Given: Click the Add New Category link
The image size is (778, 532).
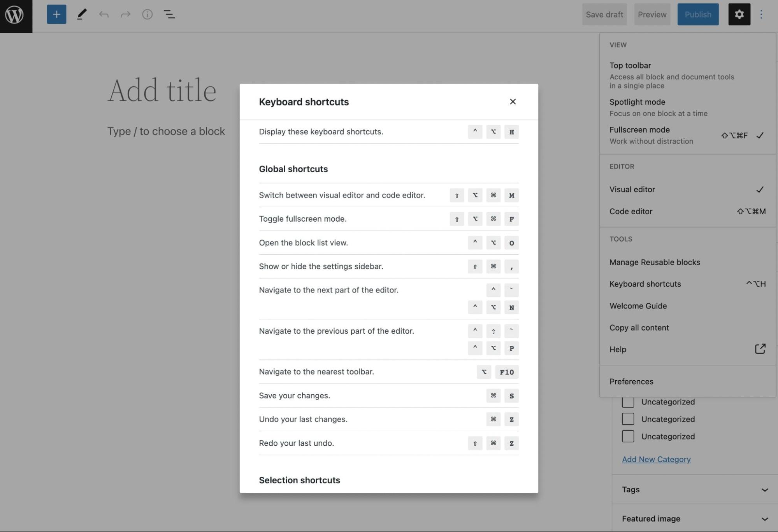Looking at the screenshot, I should [656, 459].
